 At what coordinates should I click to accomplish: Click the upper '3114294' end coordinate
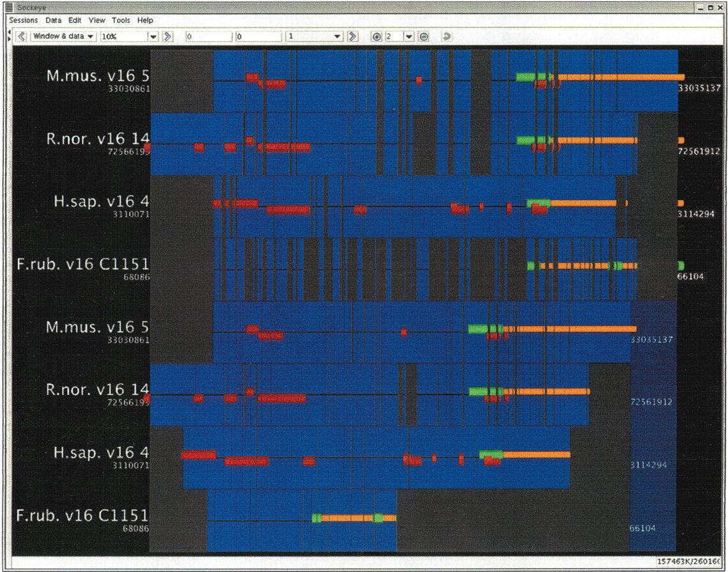696,214
